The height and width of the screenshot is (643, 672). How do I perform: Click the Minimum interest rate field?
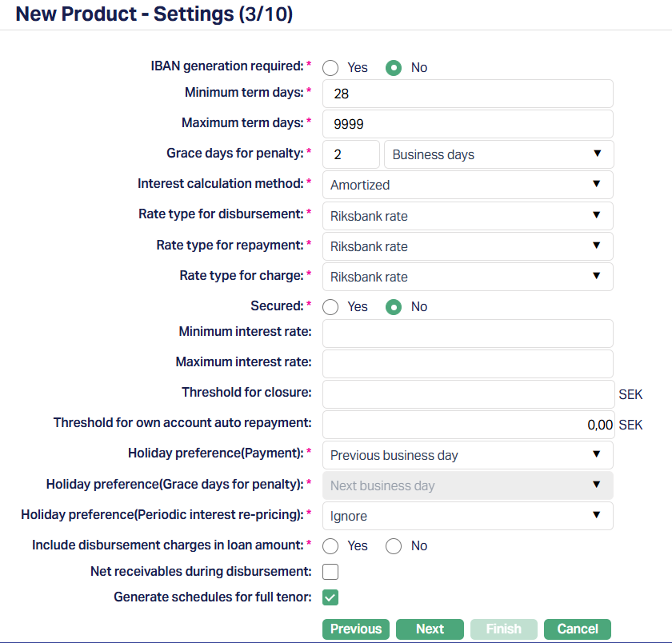[467, 332]
